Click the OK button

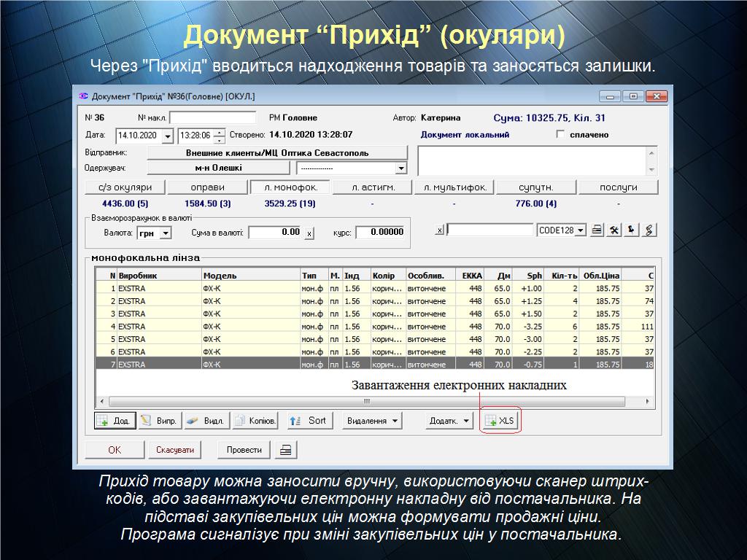pyautogui.click(x=115, y=450)
